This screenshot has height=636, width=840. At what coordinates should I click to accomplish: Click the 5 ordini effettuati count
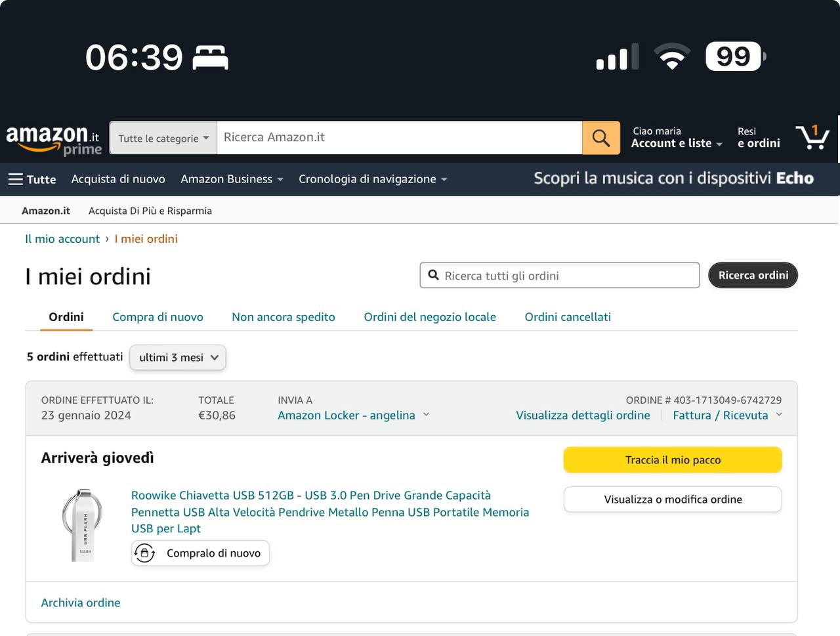click(75, 357)
